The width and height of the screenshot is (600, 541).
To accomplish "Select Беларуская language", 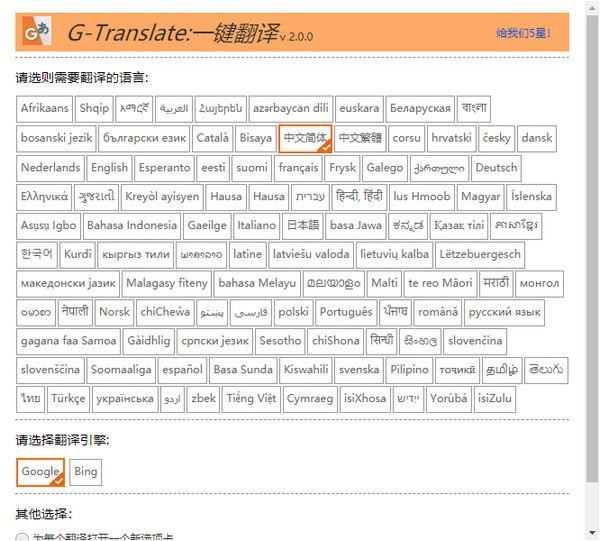I will coord(420,109).
